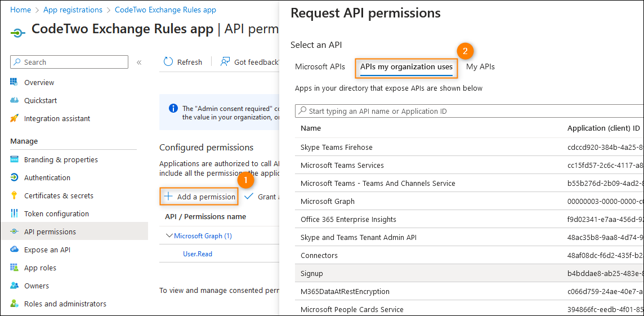Click the Grant consent checkmark icon
This screenshot has height=316, width=644.
click(248, 197)
